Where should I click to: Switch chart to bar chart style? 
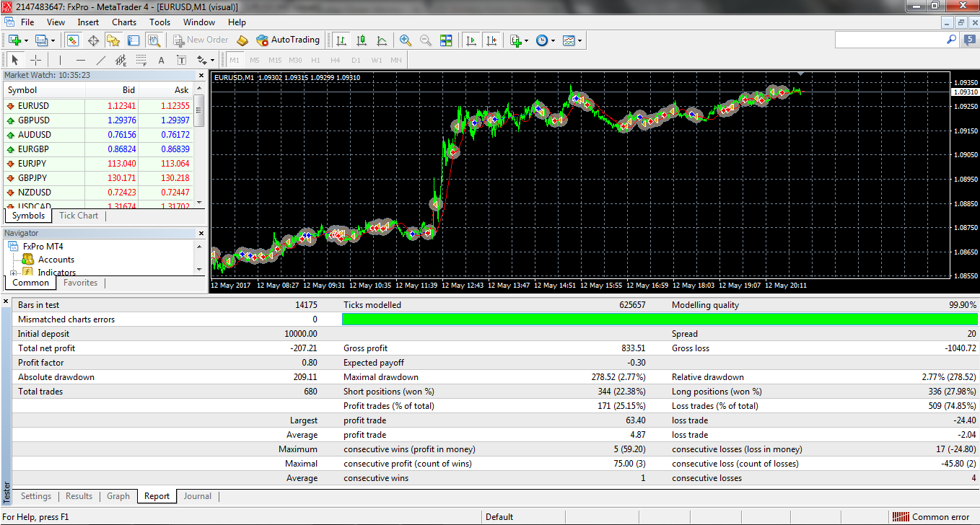coord(341,40)
